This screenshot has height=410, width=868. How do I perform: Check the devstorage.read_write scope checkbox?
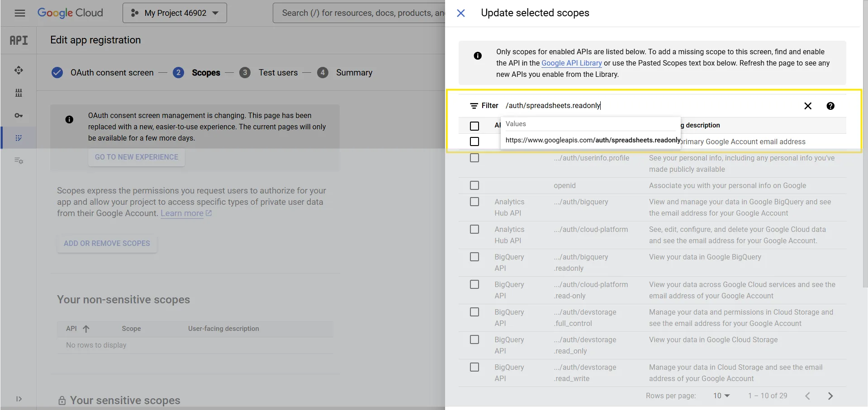click(474, 367)
